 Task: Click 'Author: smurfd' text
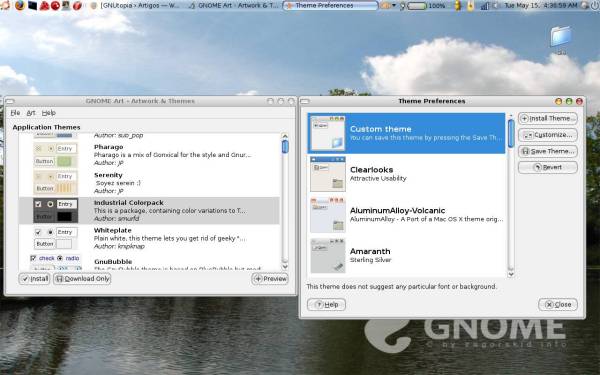click(116, 218)
